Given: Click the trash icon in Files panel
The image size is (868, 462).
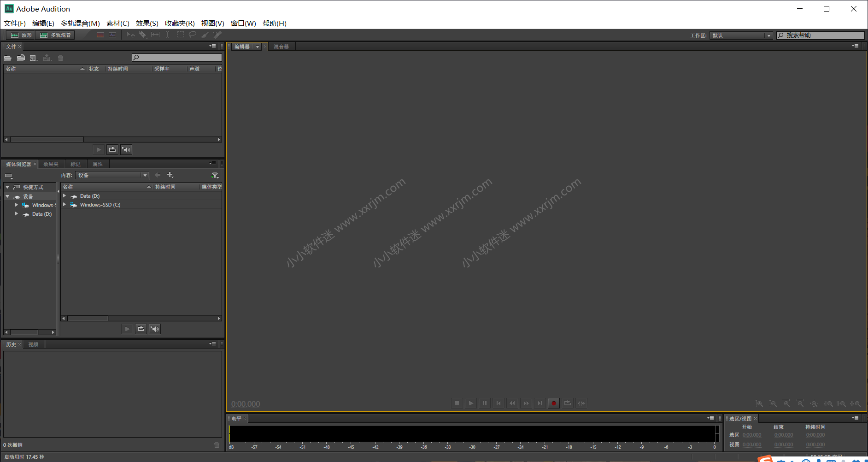Looking at the screenshot, I should point(60,58).
